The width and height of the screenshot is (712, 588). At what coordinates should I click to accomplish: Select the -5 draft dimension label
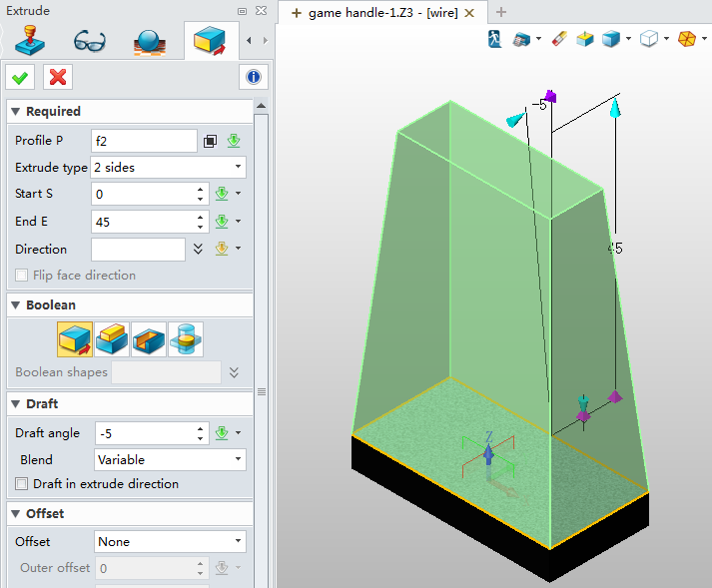[539, 105]
